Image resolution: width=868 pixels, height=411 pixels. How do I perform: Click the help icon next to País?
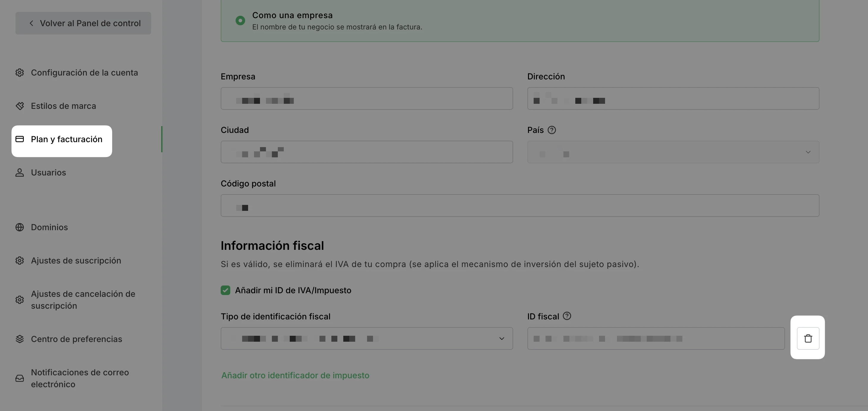pyautogui.click(x=551, y=130)
